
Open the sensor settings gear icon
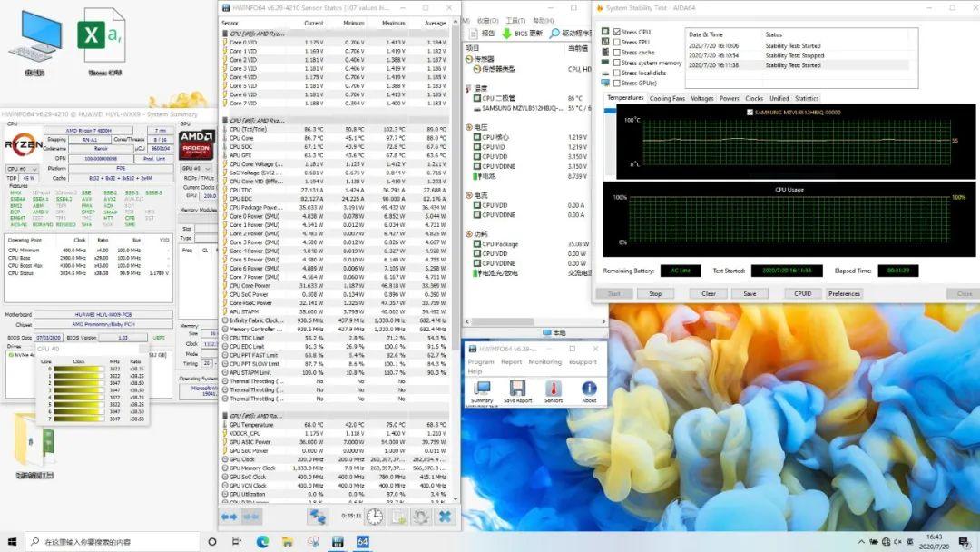421,516
